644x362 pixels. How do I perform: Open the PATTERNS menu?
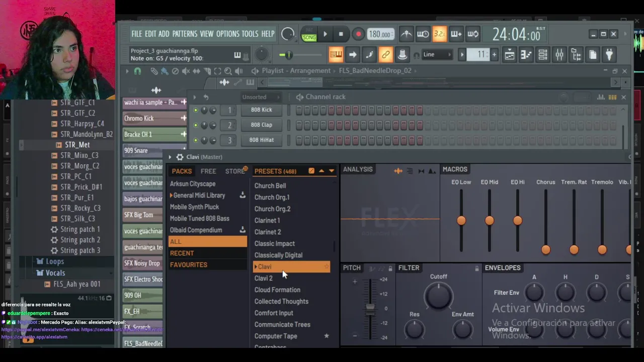(x=185, y=34)
